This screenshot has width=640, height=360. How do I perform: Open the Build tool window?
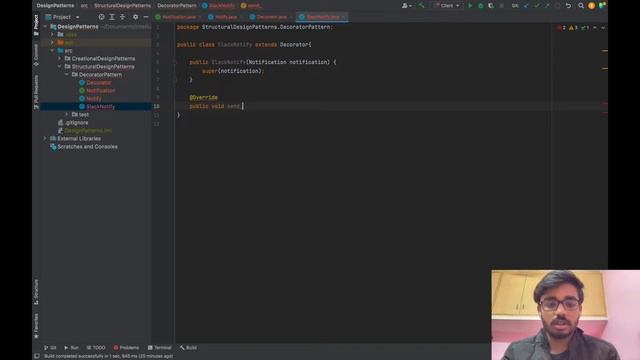[x=188, y=348]
